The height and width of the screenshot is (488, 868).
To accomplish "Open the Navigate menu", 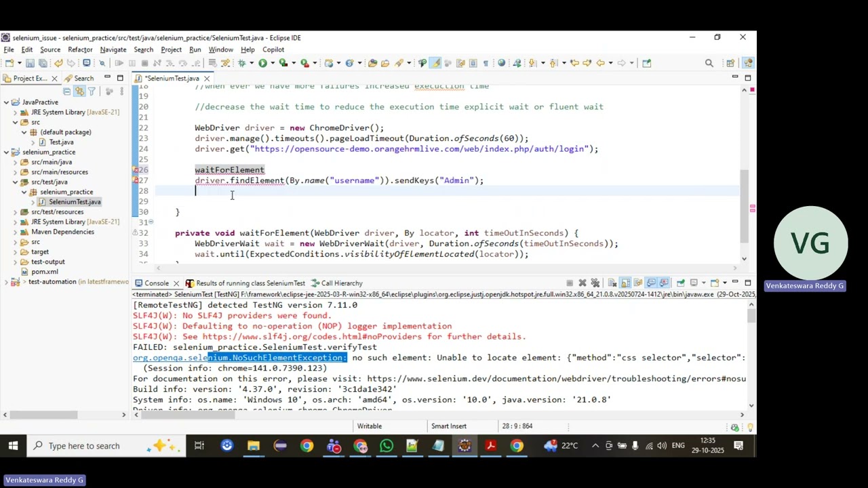I will [113, 49].
